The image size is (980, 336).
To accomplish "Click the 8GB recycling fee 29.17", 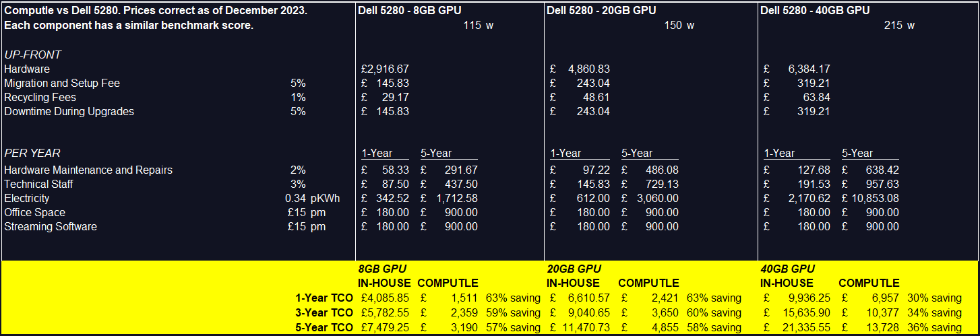I will (x=395, y=97).
